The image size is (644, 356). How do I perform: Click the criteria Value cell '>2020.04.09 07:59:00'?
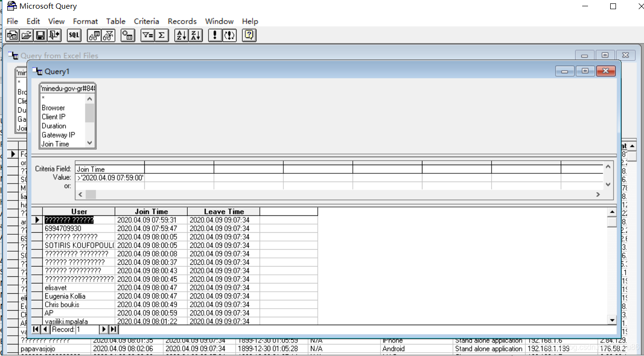click(x=110, y=177)
